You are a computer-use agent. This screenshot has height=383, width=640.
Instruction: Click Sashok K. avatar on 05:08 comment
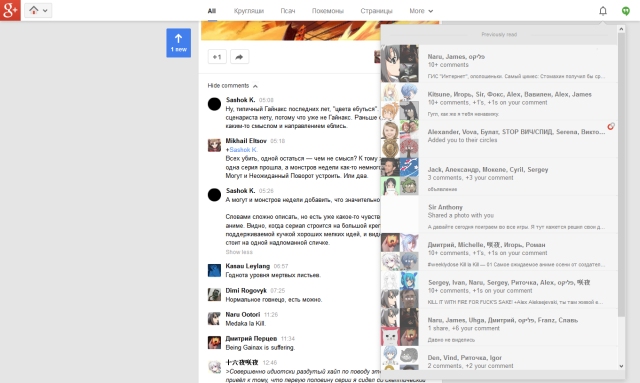[x=214, y=104]
